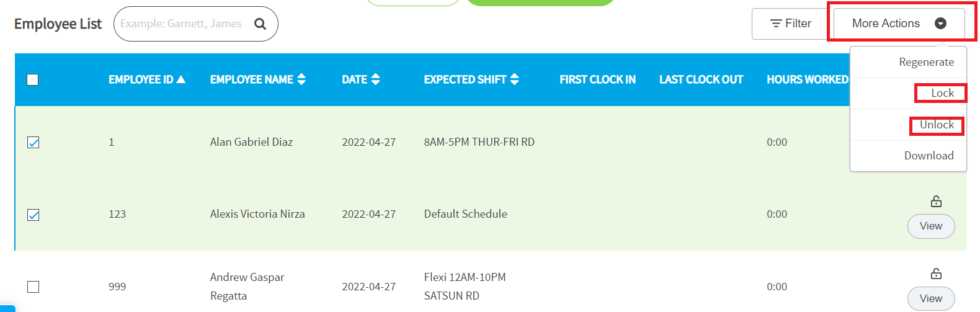Sort by Date column arrows
Image resolution: width=980 pixels, height=312 pixels.
tap(375, 79)
